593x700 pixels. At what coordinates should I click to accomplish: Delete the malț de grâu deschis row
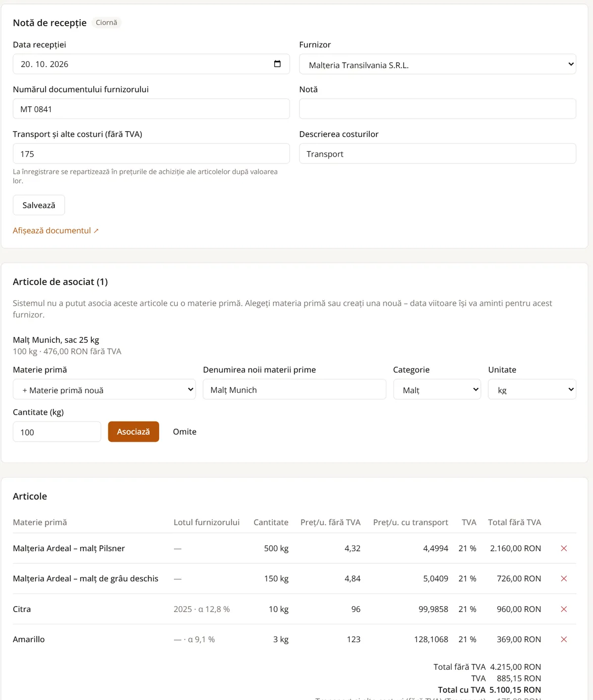[x=564, y=578]
